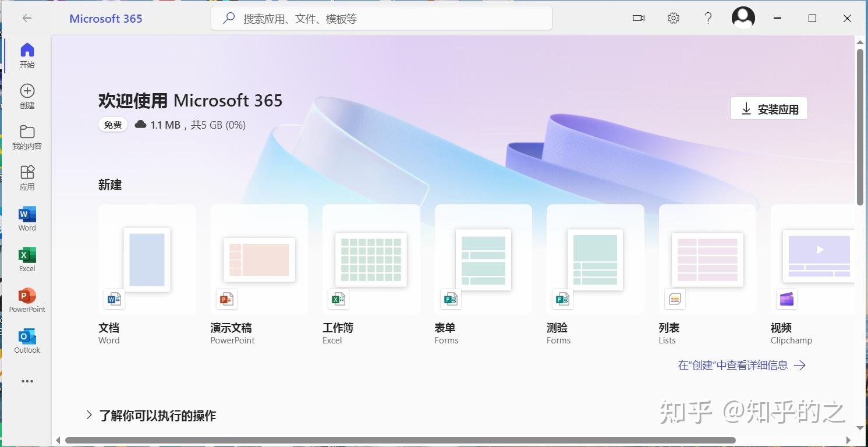Click the 安装应用 button
This screenshot has width=868, height=447.
[769, 109]
